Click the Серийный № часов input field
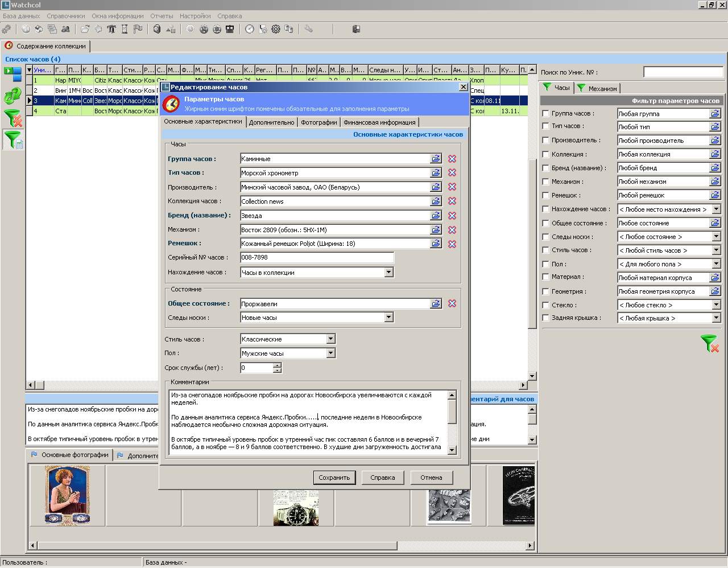728x568 pixels. 317,257
